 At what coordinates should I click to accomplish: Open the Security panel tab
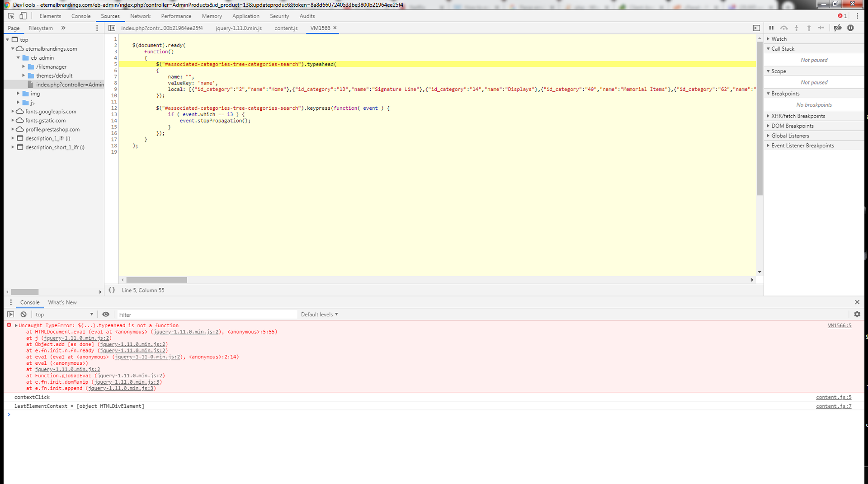(279, 16)
